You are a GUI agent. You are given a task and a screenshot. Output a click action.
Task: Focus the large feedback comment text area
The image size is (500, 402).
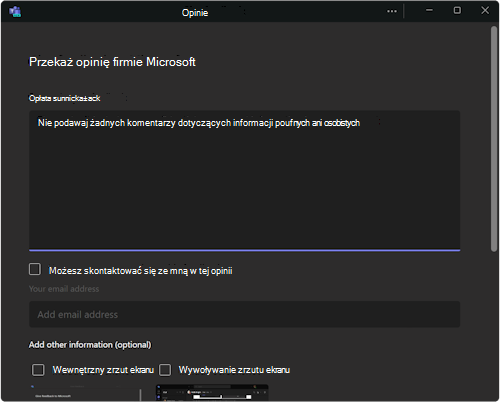[244, 180]
